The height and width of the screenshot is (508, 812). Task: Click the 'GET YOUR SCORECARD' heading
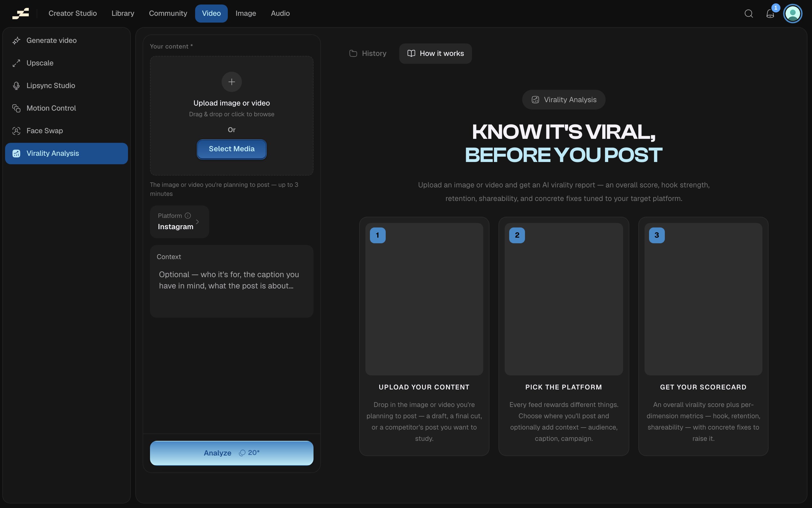coord(703,387)
